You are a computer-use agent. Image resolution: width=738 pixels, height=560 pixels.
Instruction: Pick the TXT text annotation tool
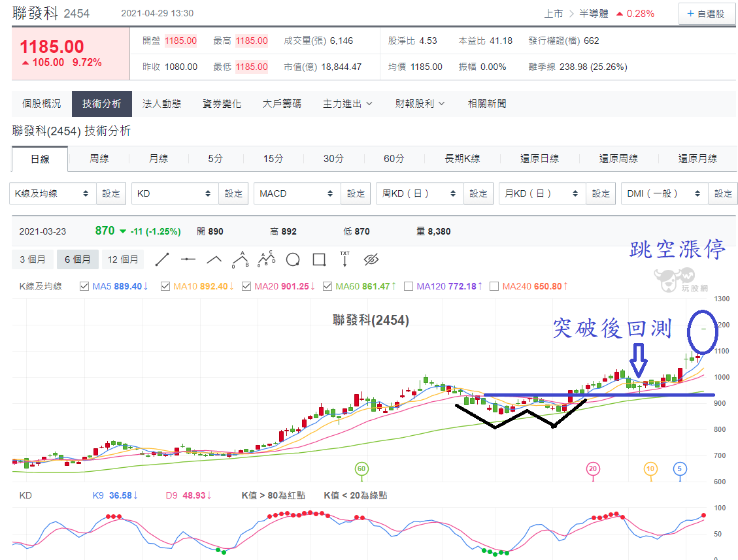pyautogui.click(x=345, y=259)
